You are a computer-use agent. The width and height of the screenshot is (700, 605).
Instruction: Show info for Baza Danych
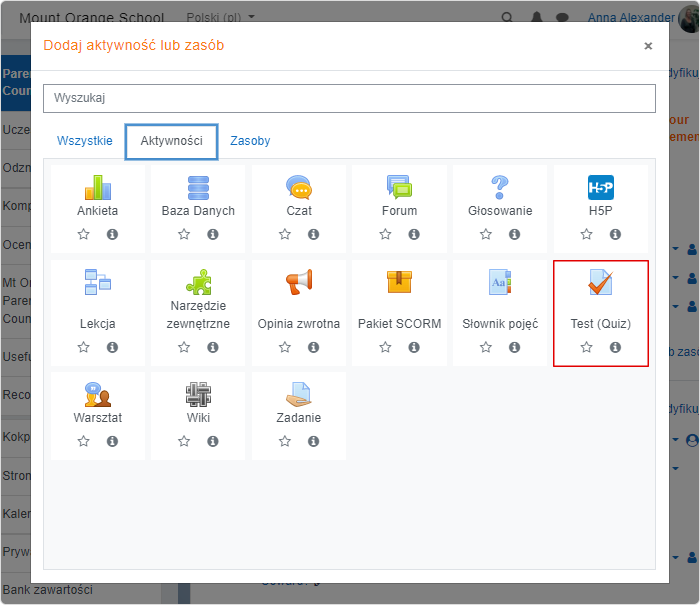coord(212,234)
